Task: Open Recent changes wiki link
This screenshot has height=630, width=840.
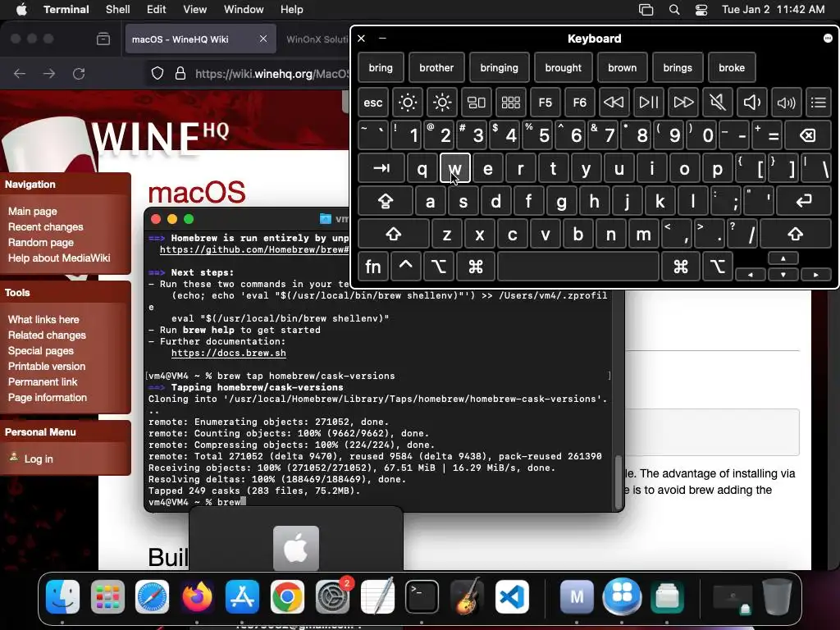Action: pyautogui.click(x=46, y=226)
